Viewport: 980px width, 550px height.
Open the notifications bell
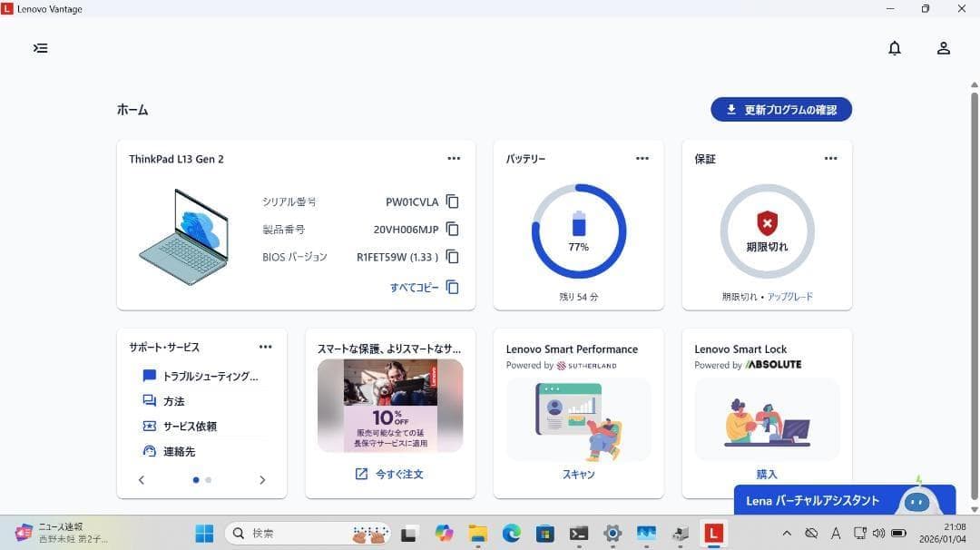click(x=894, y=48)
